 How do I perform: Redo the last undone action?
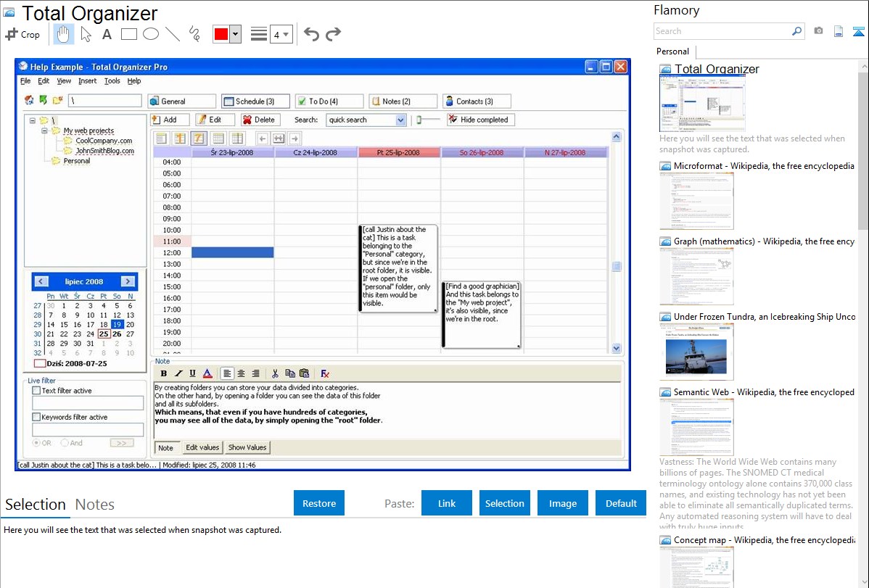pyautogui.click(x=333, y=34)
